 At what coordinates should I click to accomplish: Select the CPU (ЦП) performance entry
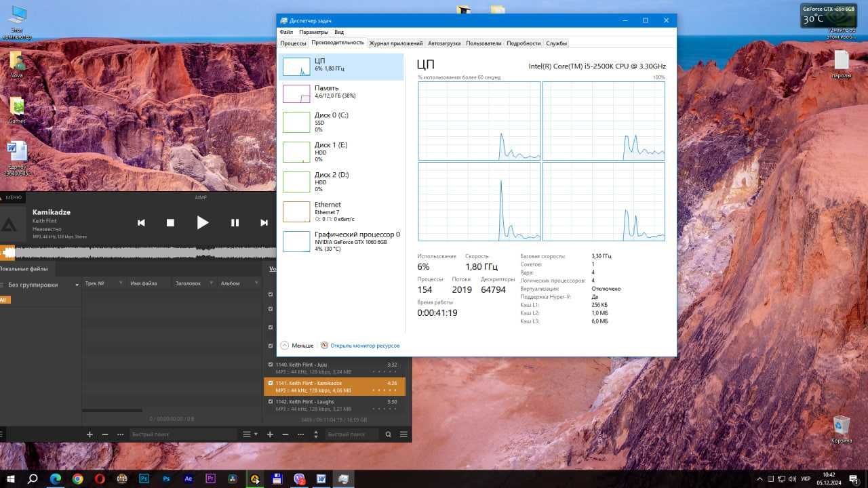[x=342, y=66]
